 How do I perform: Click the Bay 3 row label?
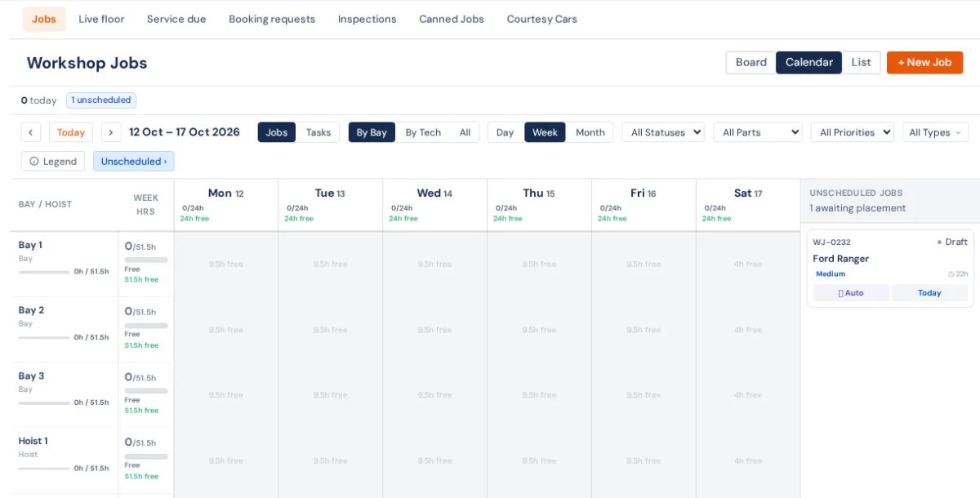[32, 376]
